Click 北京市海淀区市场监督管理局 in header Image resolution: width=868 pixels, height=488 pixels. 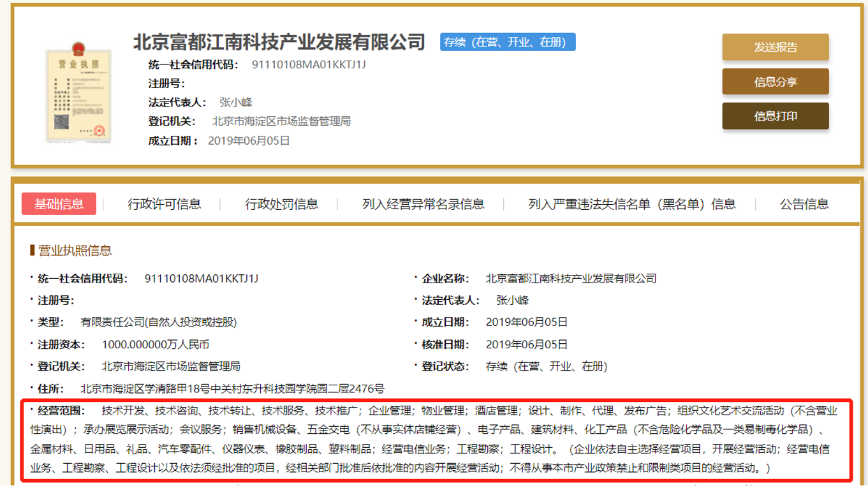tap(281, 121)
